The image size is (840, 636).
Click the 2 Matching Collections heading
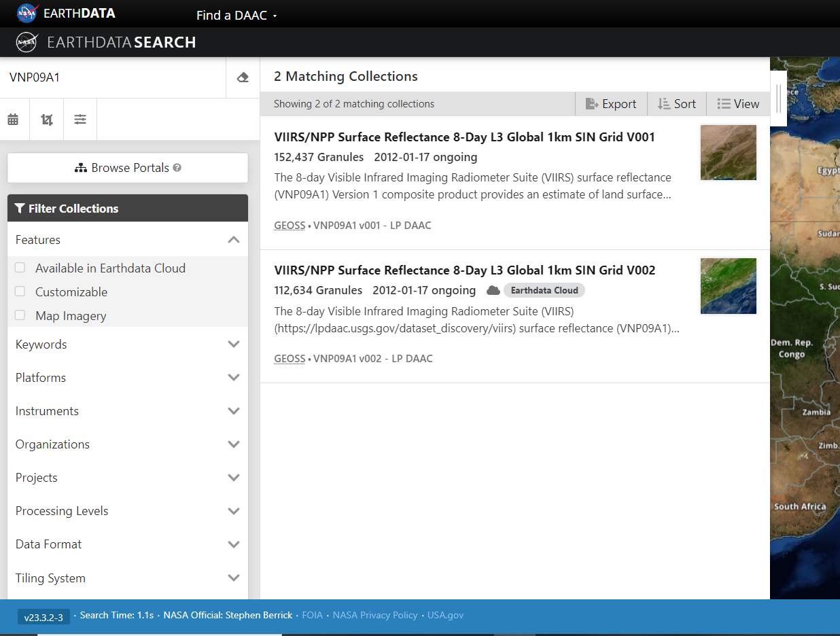point(346,76)
